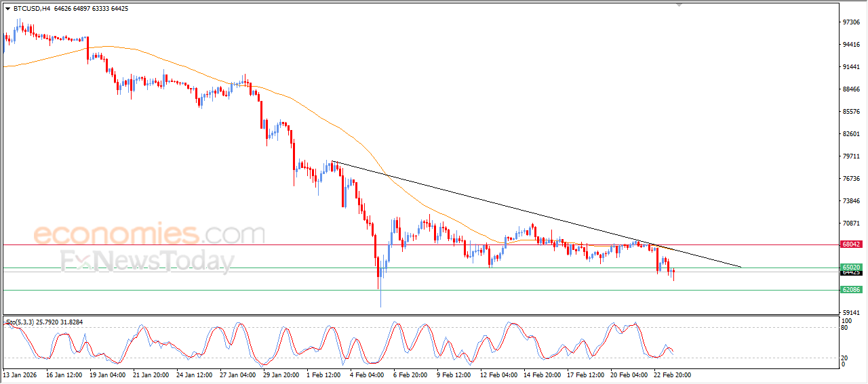Select the black descending trendline
868x384 pixels.
click(x=536, y=215)
